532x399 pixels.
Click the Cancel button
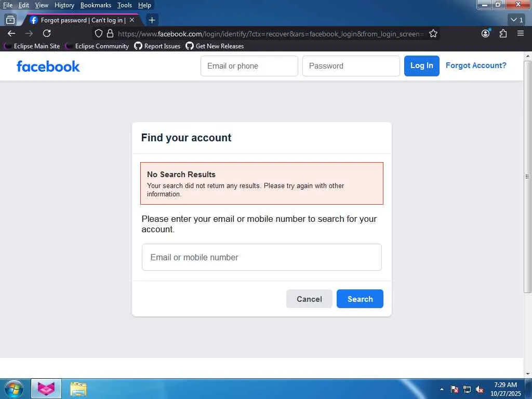pos(309,299)
